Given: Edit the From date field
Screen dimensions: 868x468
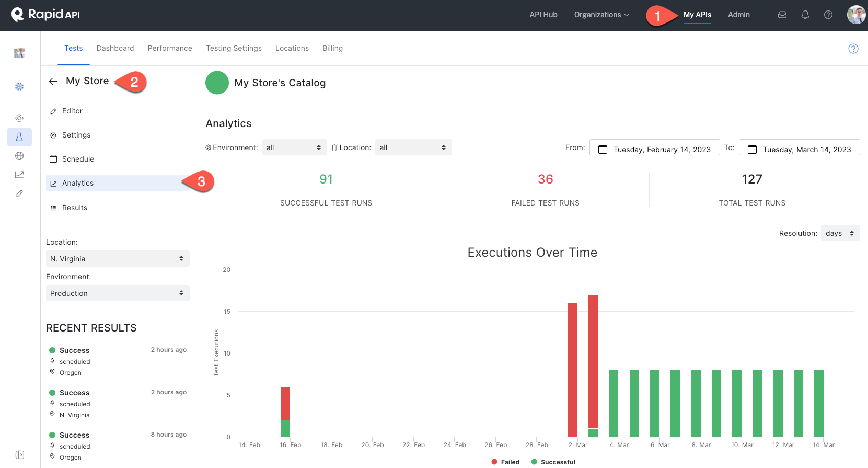Looking at the screenshot, I should point(655,148).
